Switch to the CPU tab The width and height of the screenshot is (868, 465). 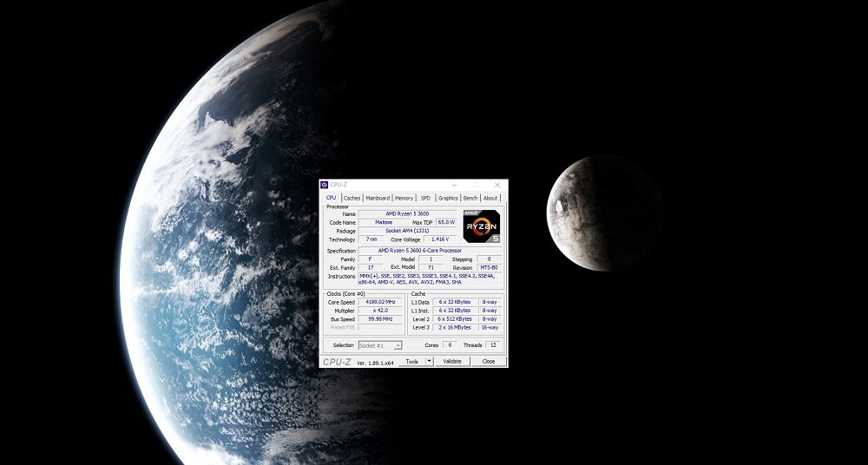coord(331,198)
